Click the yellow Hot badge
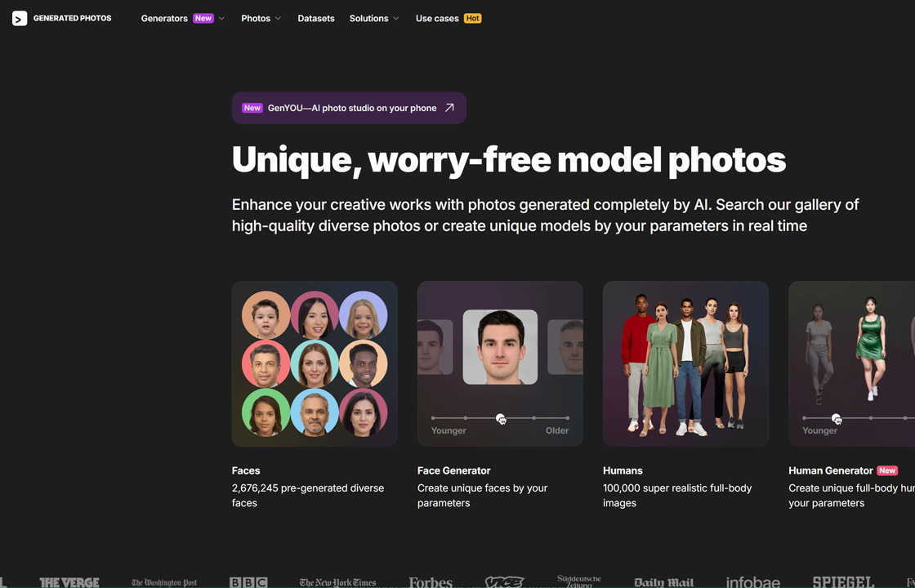The width and height of the screenshot is (915, 588). point(473,19)
